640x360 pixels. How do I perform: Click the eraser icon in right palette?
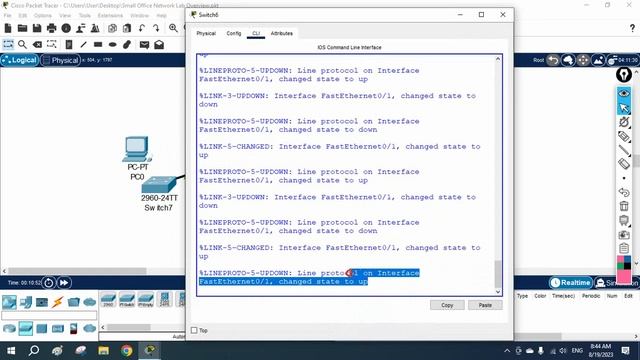[624, 164]
